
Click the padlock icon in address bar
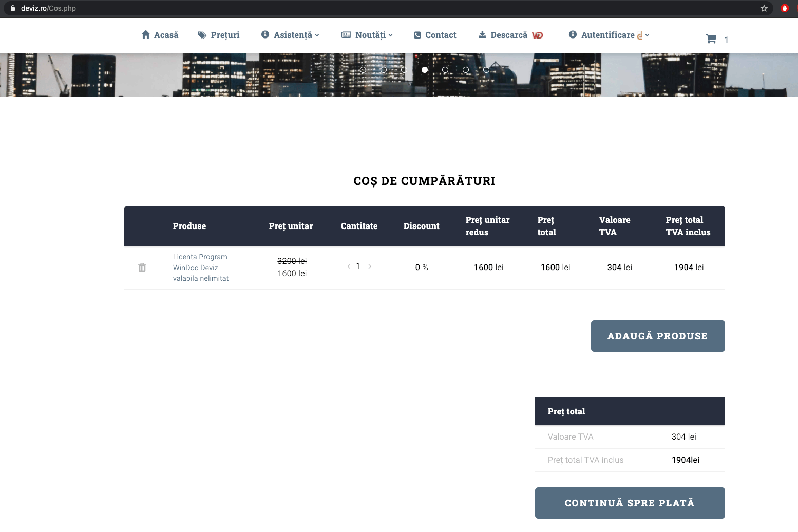[13, 8]
